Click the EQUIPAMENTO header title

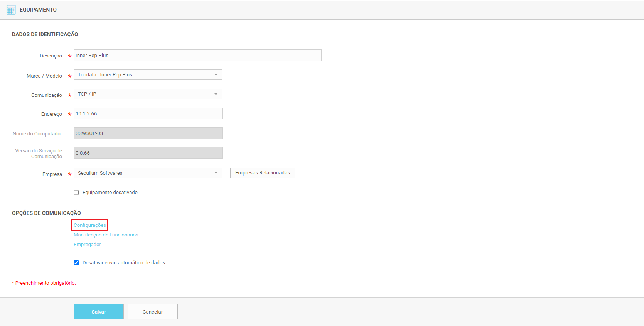(x=38, y=10)
